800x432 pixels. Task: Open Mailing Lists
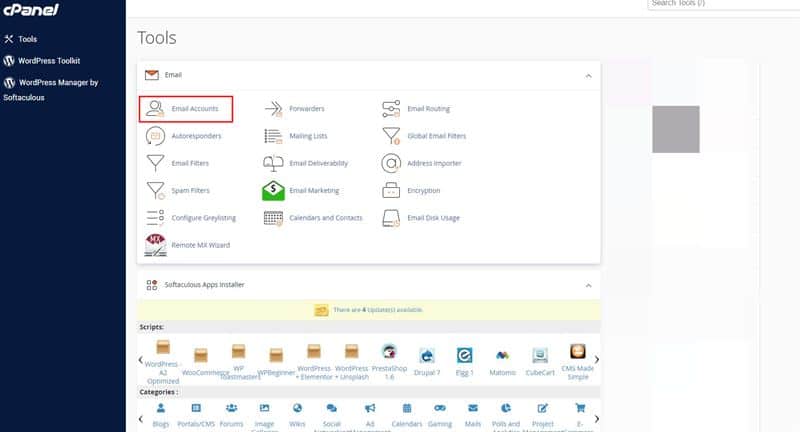(x=295, y=136)
